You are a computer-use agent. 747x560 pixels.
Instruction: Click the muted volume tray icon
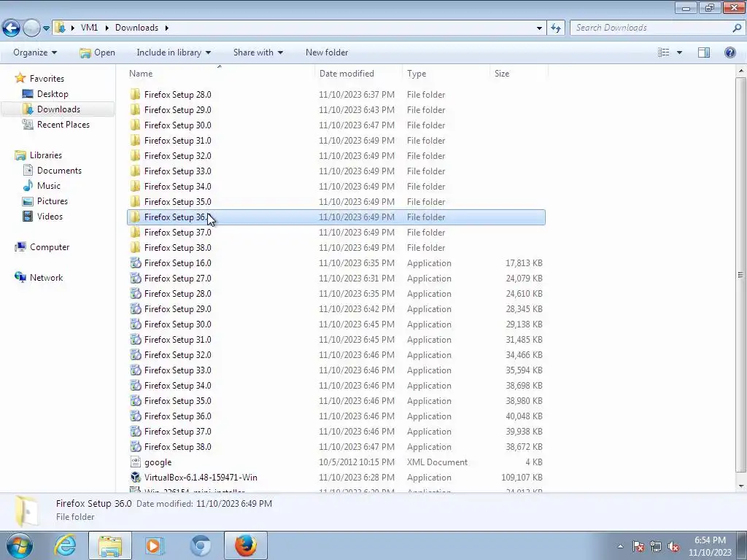click(x=673, y=546)
